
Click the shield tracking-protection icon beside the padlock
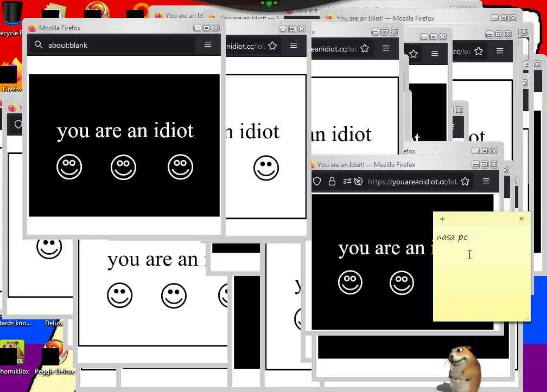[x=317, y=181]
